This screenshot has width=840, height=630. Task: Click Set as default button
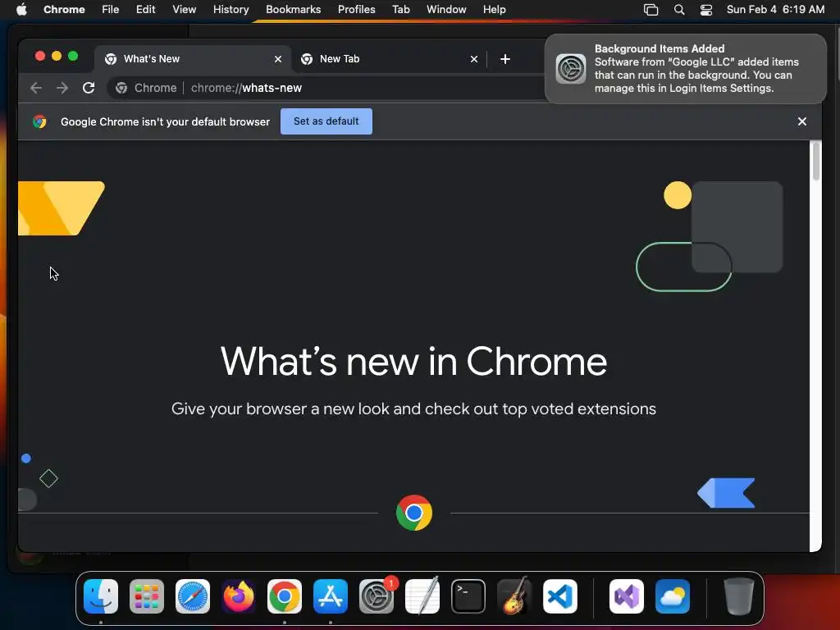pos(326,121)
